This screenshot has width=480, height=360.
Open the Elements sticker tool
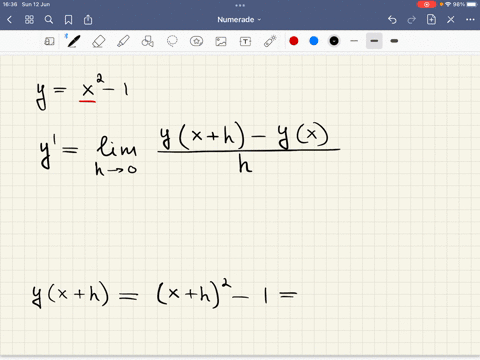(x=196, y=41)
